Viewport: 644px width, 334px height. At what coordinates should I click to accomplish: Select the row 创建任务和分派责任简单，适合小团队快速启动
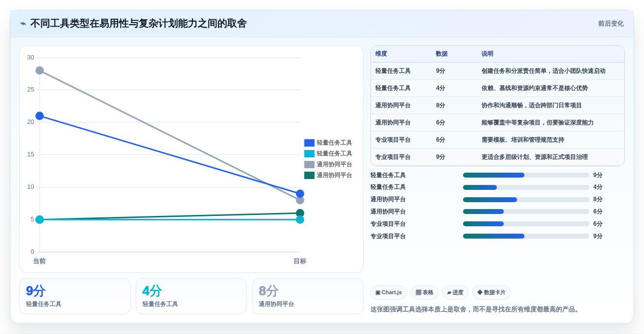tap(497, 71)
